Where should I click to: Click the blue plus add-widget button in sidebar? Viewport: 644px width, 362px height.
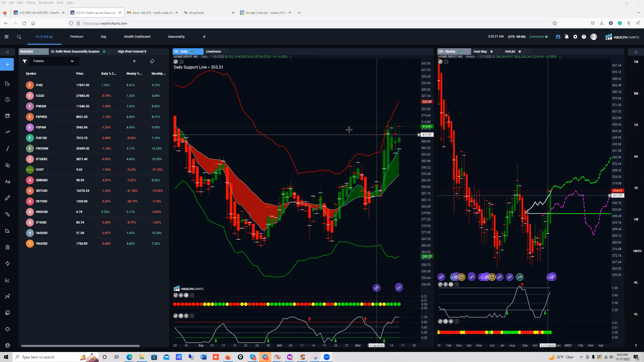[7, 64]
